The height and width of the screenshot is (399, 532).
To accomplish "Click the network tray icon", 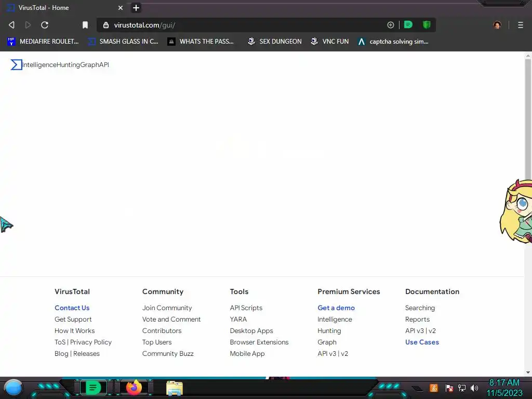I will (462, 388).
